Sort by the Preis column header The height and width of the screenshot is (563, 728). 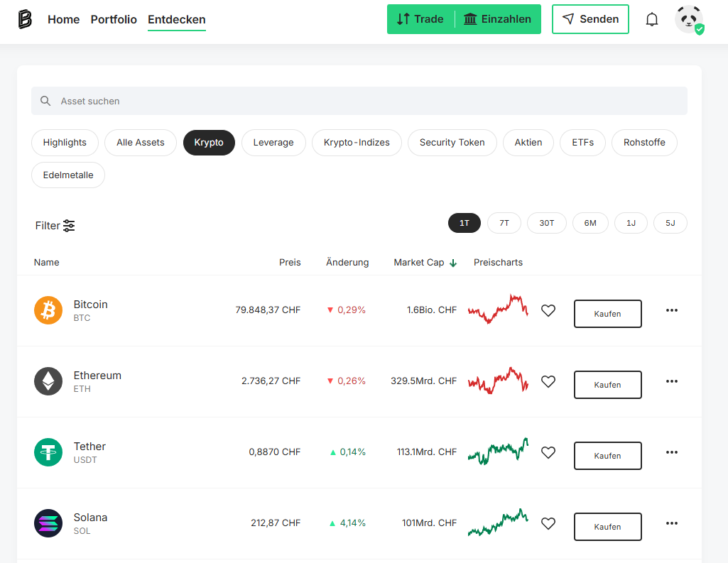pyautogui.click(x=290, y=262)
